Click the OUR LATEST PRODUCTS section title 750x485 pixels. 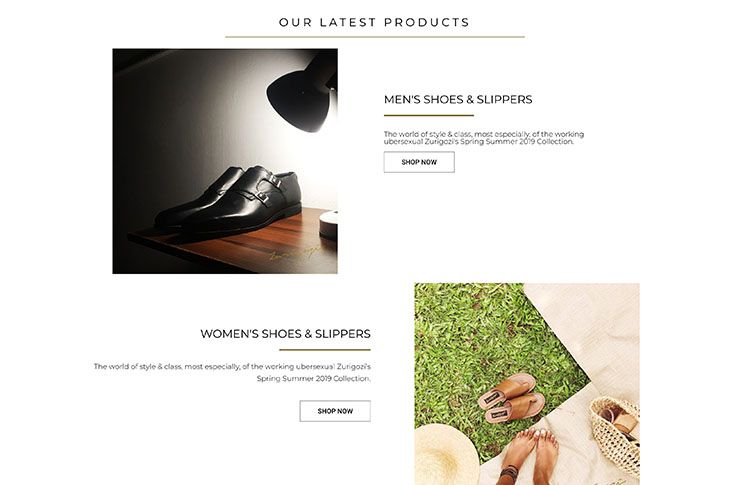click(375, 22)
